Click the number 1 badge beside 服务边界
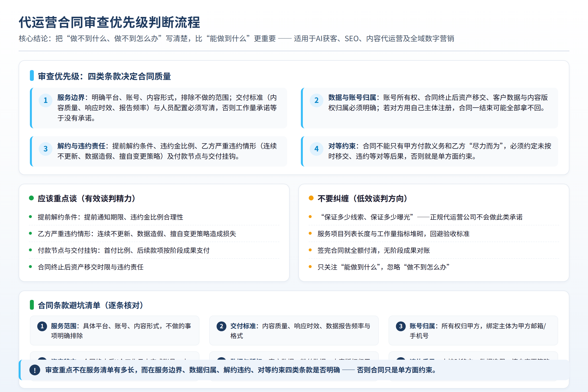The width and height of the screenshot is (588, 392). click(46, 100)
